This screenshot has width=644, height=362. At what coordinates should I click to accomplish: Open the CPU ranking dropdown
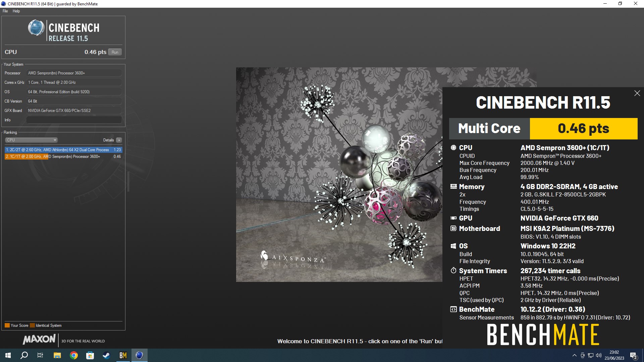pos(31,140)
